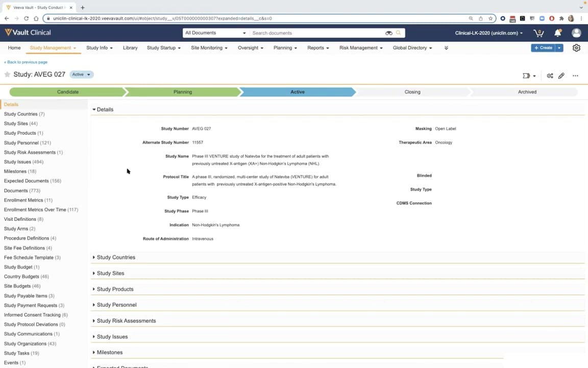Click the Closing lifecycle stage
Viewport: 588px width, 368px height.
[x=412, y=92]
